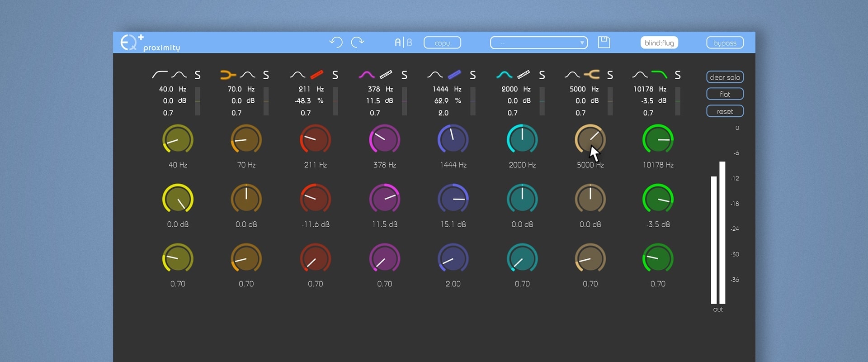
Task: Click the copy button
Action: pyautogui.click(x=442, y=43)
